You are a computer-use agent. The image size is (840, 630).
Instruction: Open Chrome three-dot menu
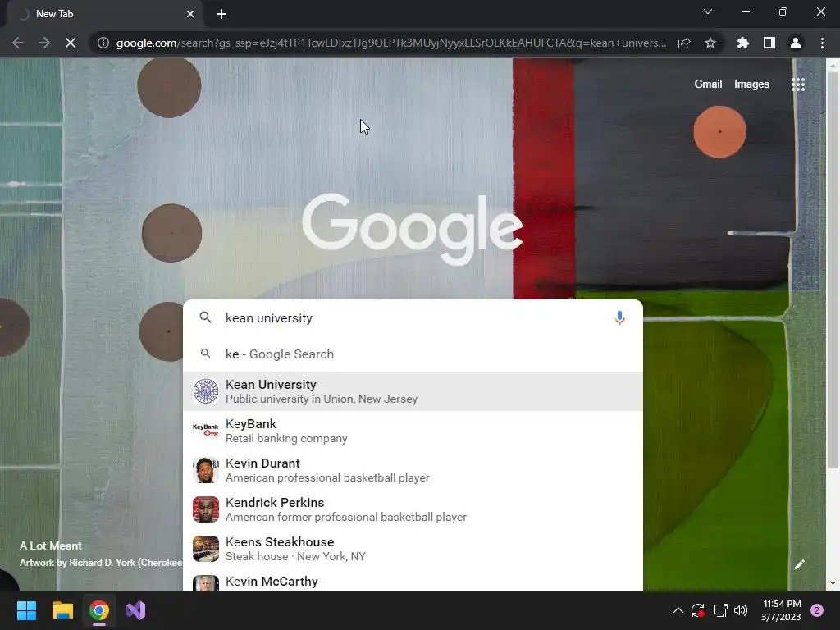click(x=822, y=43)
